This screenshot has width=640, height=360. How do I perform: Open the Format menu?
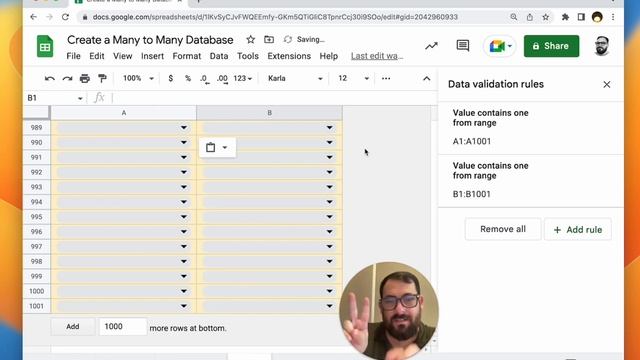tap(187, 56)
